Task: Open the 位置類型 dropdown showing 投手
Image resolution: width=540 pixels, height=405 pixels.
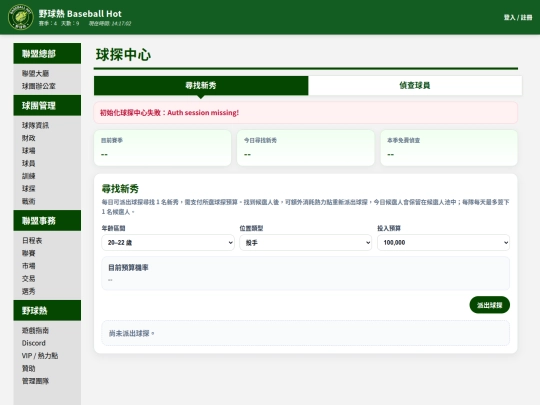Action: tap(305, 242)
